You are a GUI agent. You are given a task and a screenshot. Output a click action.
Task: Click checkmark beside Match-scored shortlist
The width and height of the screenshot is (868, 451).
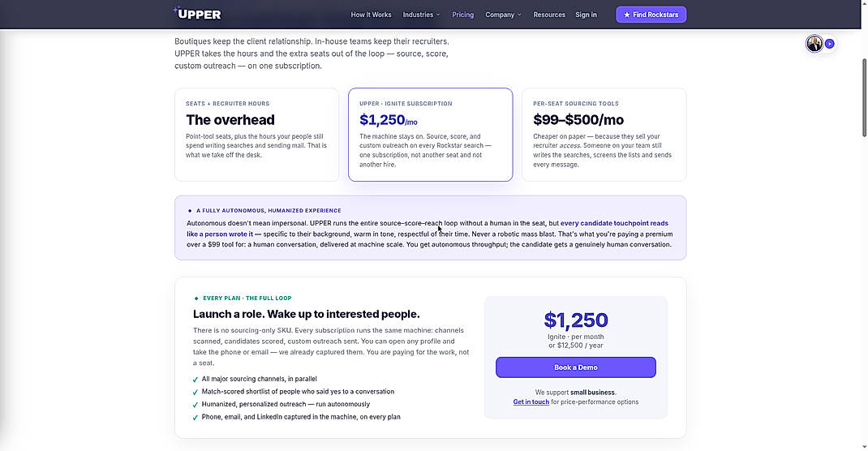click(195, 393)
